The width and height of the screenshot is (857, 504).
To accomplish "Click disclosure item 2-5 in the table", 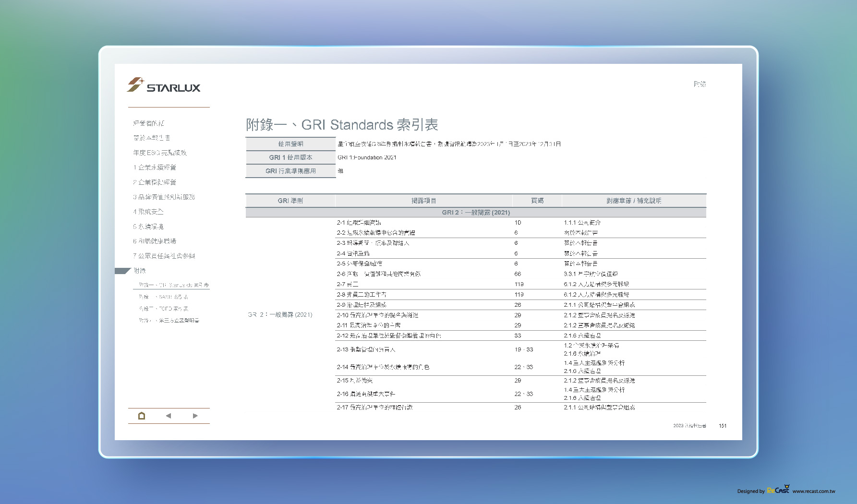I will (360, 264).
